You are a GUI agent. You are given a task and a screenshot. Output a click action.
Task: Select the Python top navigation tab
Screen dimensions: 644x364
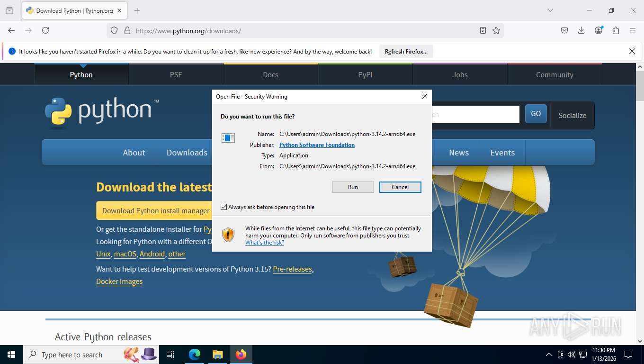[x=81, y=74]
